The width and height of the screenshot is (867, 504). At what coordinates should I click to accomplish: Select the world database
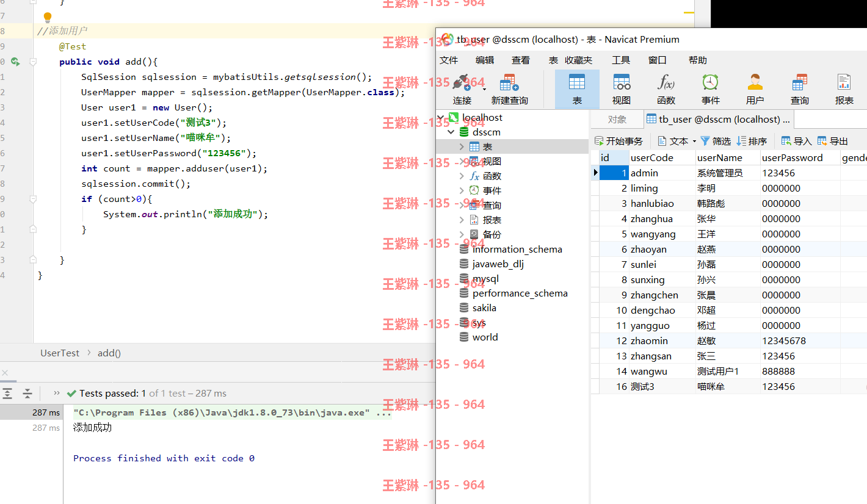tap(485, 337)
